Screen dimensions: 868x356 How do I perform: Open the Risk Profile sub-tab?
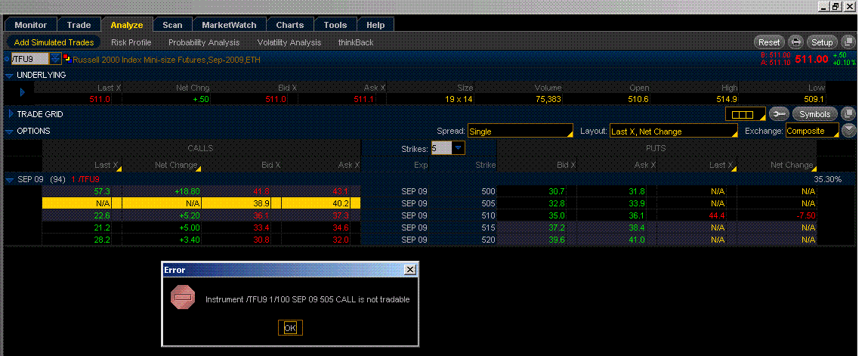(x=131, y=42)
